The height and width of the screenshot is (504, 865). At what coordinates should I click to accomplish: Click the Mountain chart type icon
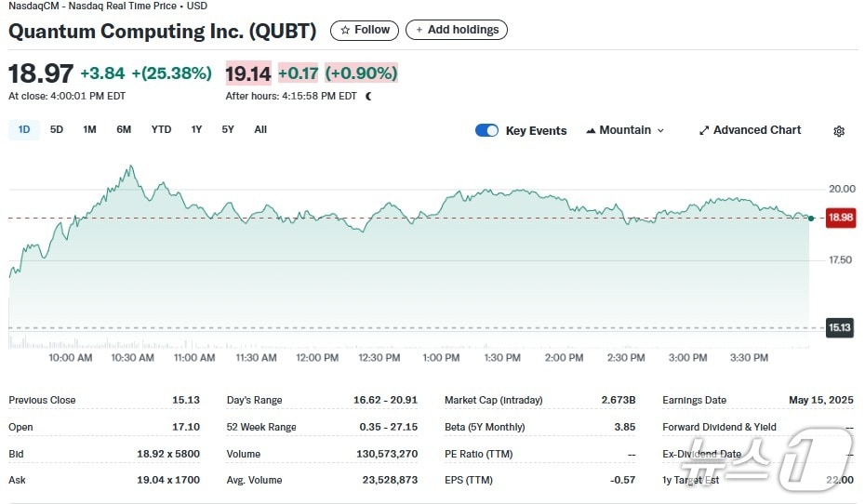591,131
